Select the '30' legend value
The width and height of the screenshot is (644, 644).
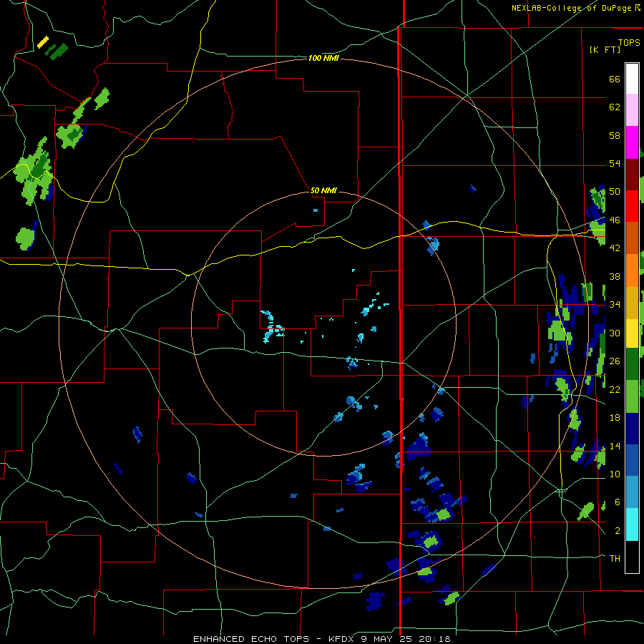(615, 333)
